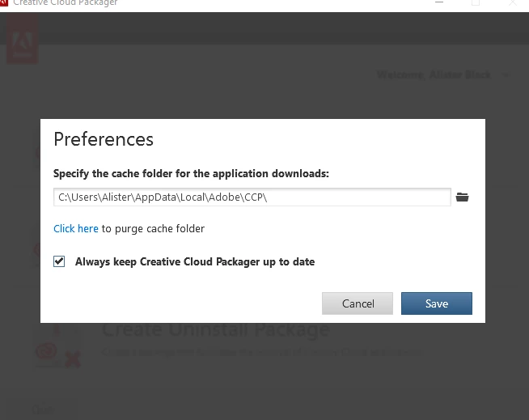Uncheck Always keep Creative Cloud Packager up to date
The height and width of the screenshot is (420, 529).
[59, 261]
